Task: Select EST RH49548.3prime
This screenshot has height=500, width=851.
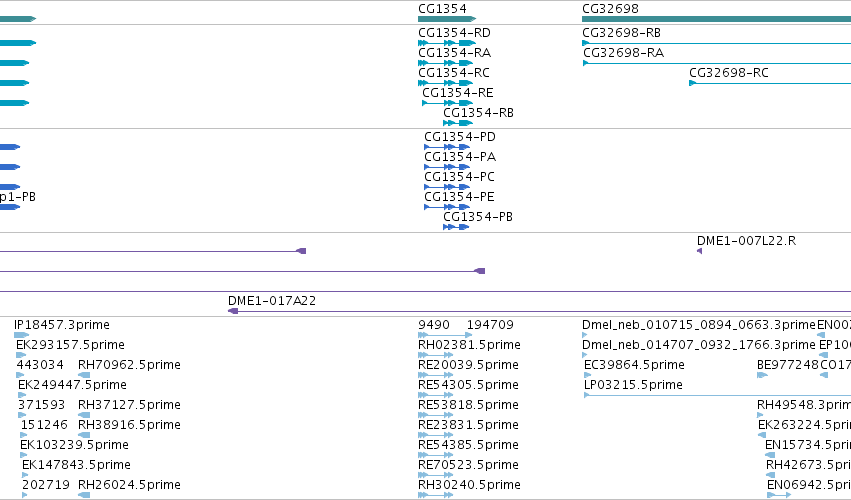Action: pyautogui.click(x=804, y=405)
